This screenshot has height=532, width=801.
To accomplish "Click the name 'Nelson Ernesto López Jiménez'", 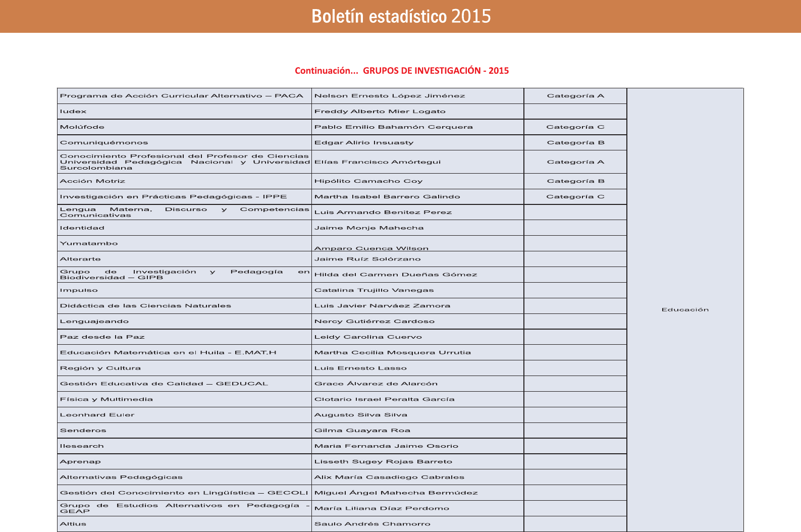I will click(390, 96).
